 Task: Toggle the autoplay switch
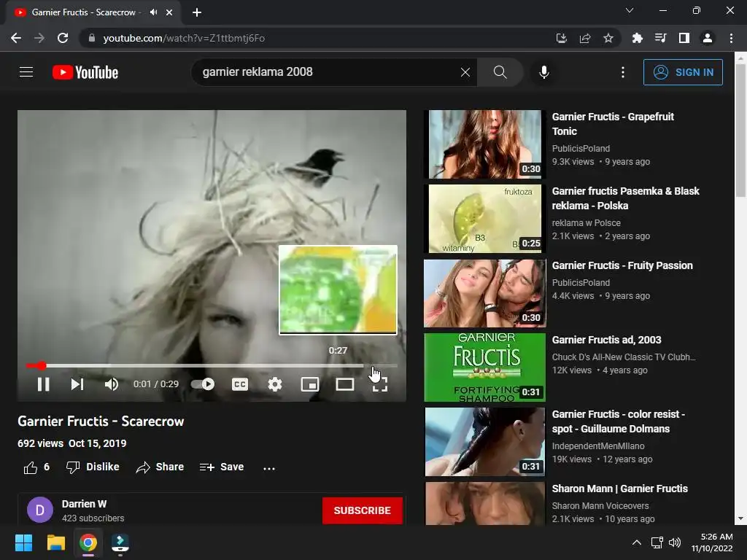click(x=203, y=384)
